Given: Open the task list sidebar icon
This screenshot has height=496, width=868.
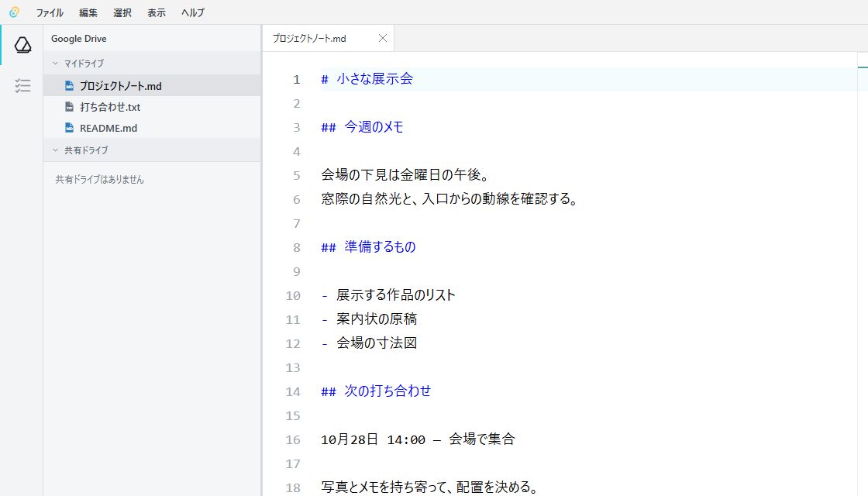Looking at the screenshot, I should point(22,85).
